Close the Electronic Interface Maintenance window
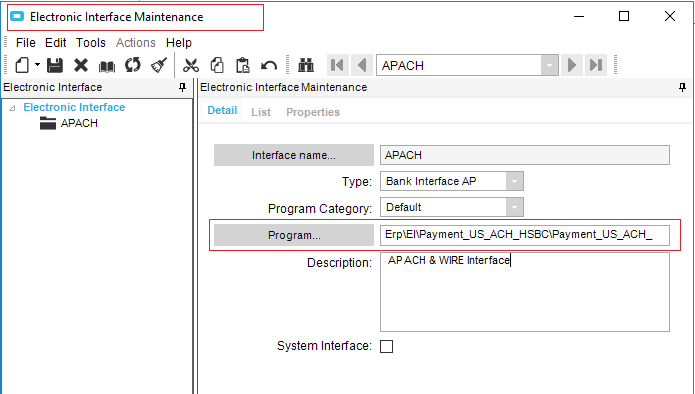Image resolution: width=695 pixels, height=394 pixels. [670, 16]
